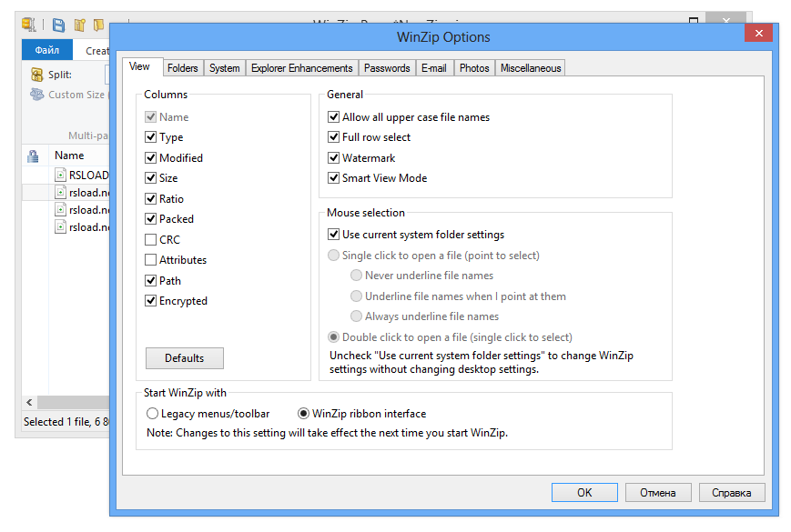Image resolution: width=791 pixels, height=532 pixels.
Task: Toggle the Size column checkbox
Action: pos(150,178)
